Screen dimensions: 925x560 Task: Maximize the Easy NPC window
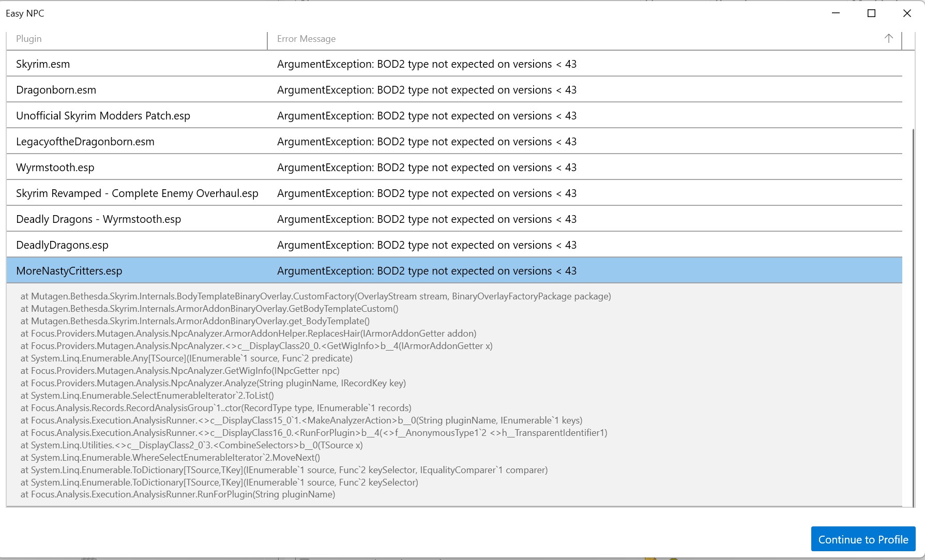(871, 13)
